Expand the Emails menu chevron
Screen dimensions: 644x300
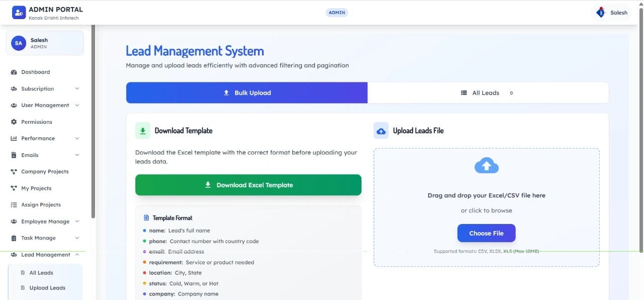pyautogui.click(x=77, y=155)
